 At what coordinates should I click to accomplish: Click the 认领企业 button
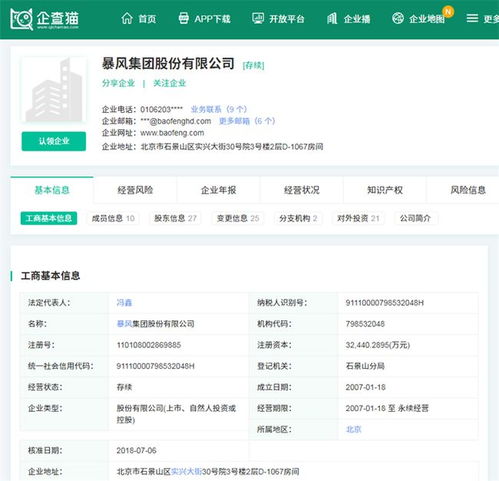tap(54, 141)
